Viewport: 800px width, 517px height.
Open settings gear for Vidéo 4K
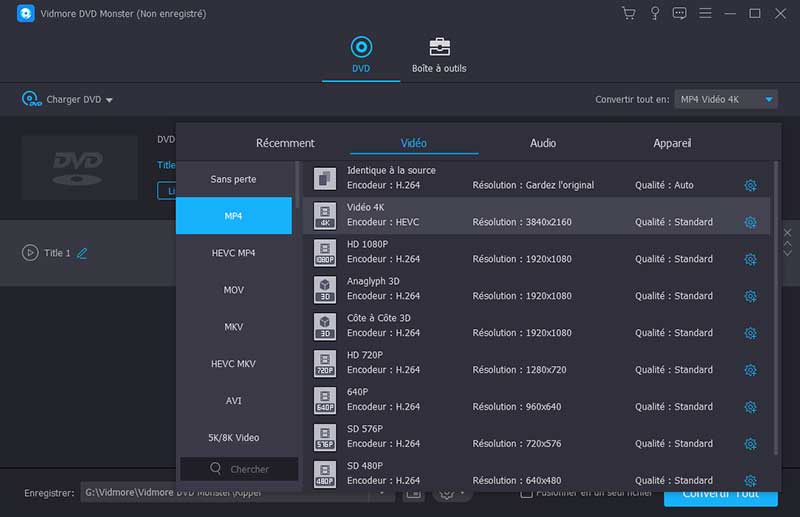coord(750,222)
